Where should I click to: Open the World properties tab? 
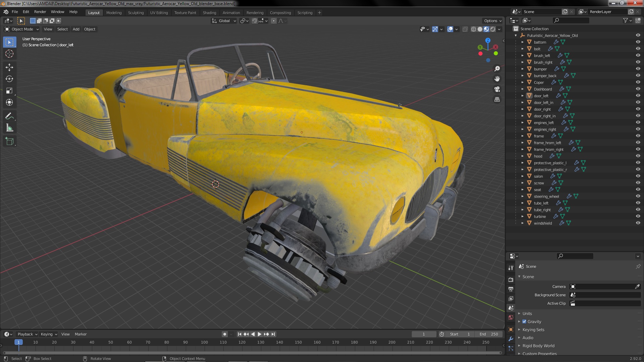tap(511, 317)
